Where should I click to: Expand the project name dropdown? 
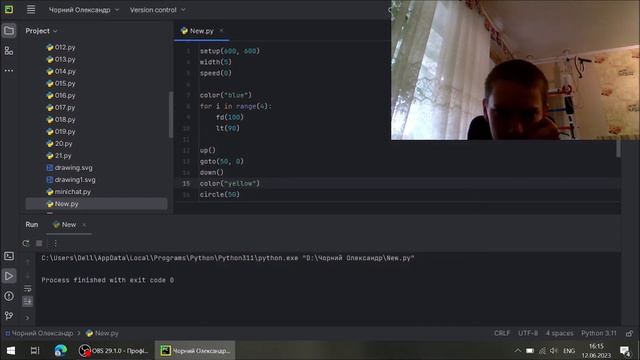click(84, 9)
